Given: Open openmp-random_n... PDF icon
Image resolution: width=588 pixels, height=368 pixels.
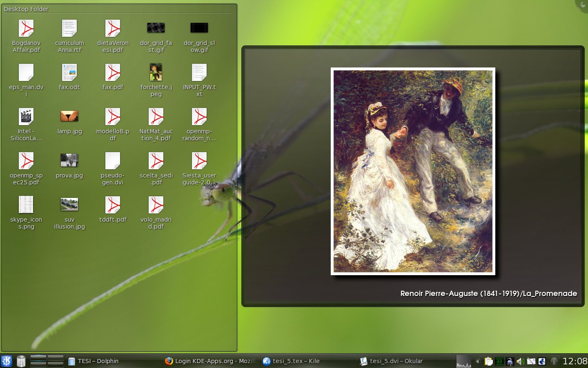Looking at the screenshot, I should click(x=199, y=117).
